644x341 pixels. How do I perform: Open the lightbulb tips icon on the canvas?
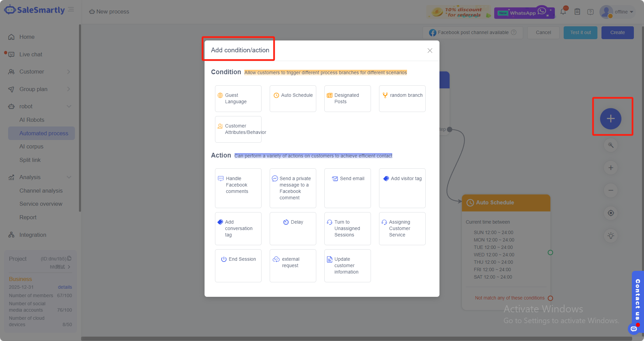click(611, 235)
